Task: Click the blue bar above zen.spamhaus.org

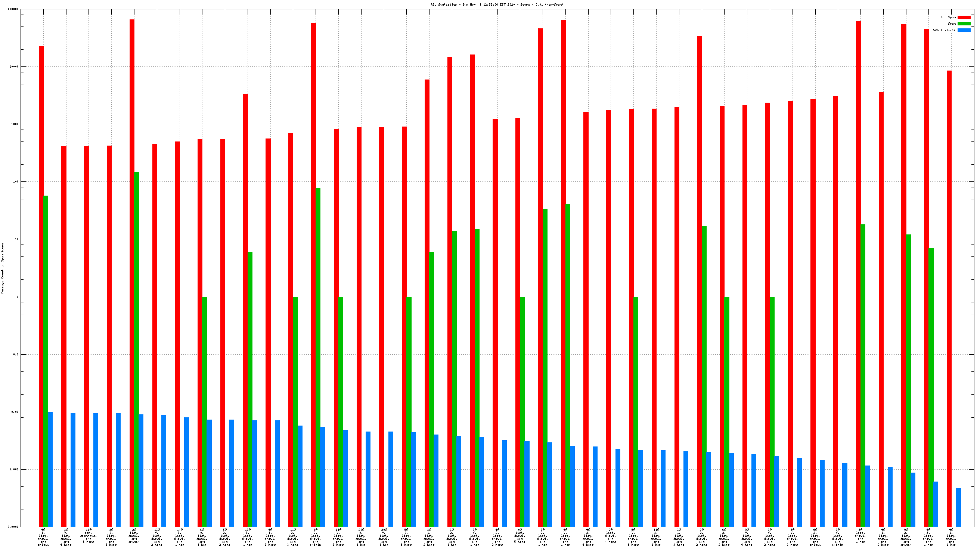Action: [96, 470]
